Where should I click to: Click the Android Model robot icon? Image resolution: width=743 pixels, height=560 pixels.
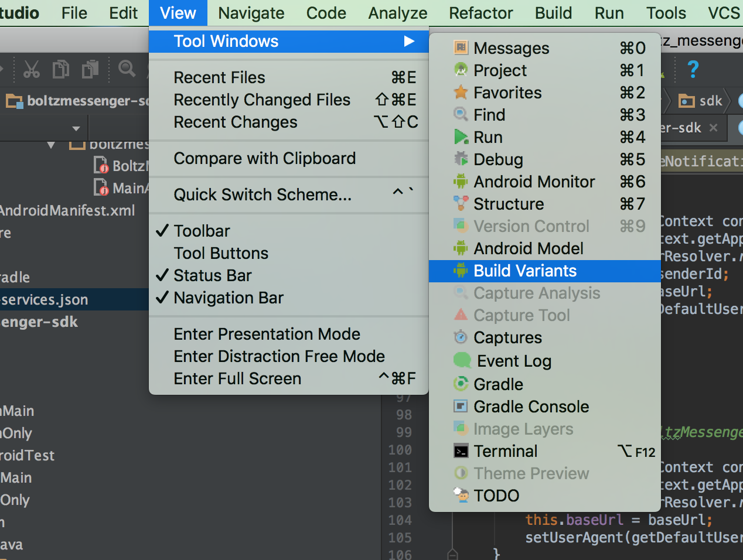(461, 248)
